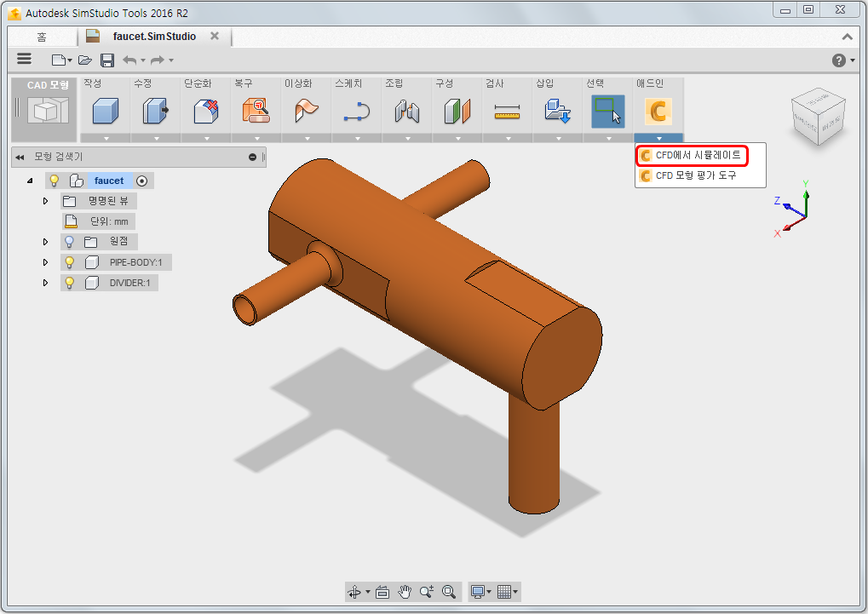
Task: Click the look-at camera icon
Action: coord(382,592)
